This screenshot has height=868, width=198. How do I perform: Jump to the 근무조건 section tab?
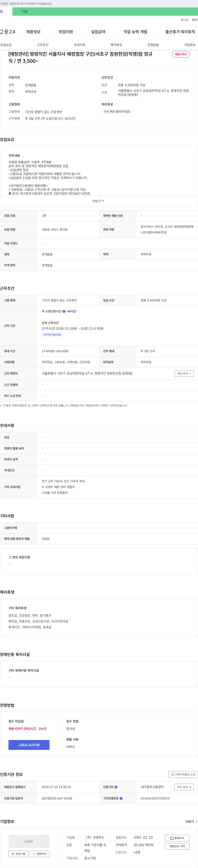[43, 45]
